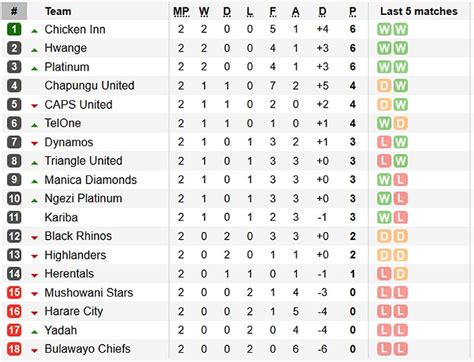Click Dynamos' red L result badge

pos(384,142)
